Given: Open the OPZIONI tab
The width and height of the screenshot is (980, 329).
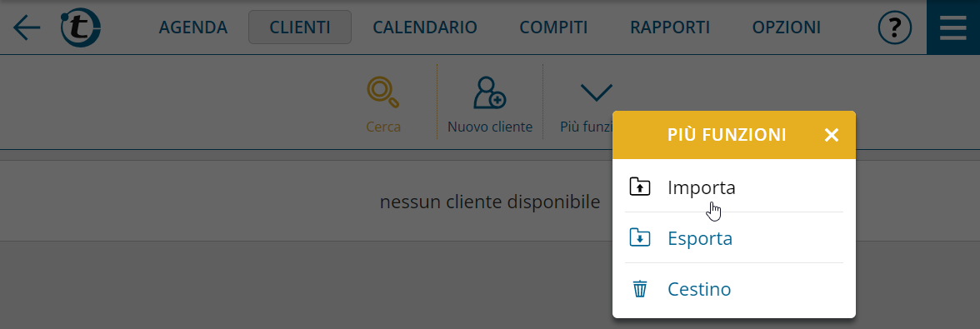Looking at the screenshot, I should [787, 27].
